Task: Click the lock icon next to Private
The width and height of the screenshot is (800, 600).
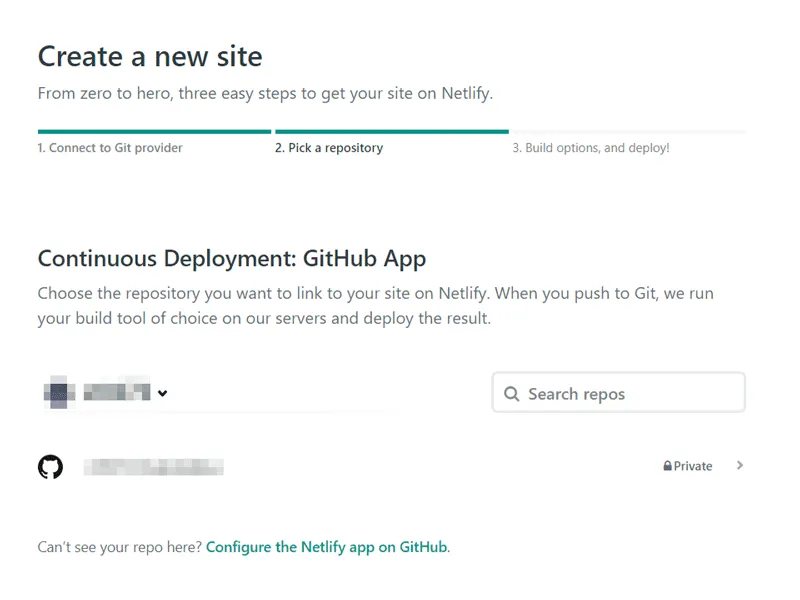Action: (667, 465)
